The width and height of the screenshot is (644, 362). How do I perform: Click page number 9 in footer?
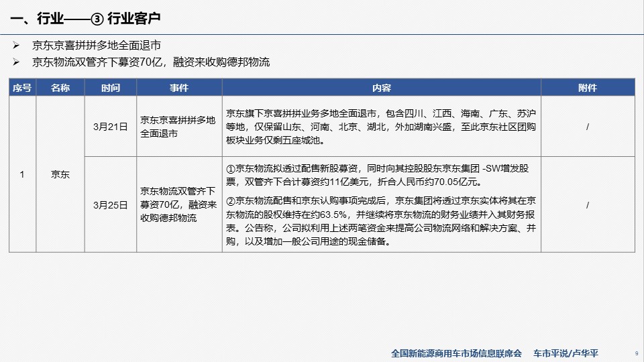point(637,353)
